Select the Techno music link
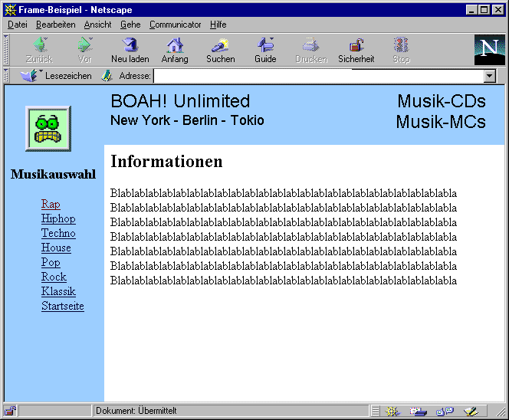509x420 pixels. click(58, 234)
